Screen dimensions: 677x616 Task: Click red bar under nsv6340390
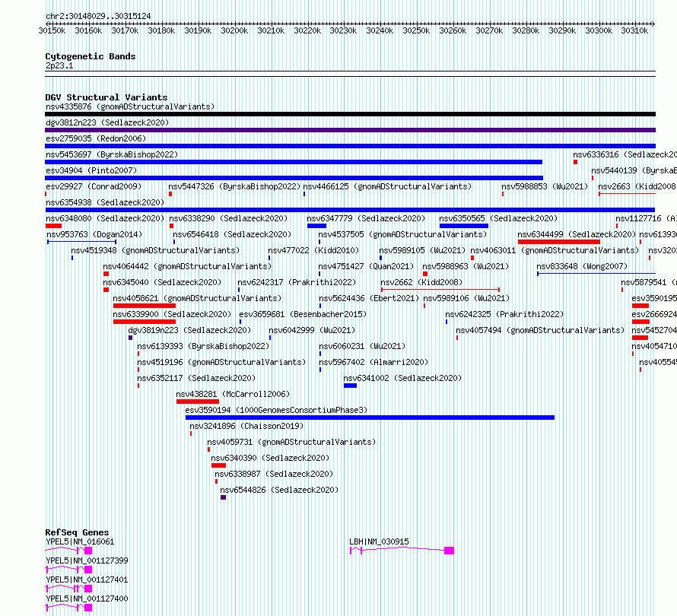tap(218, 465)
